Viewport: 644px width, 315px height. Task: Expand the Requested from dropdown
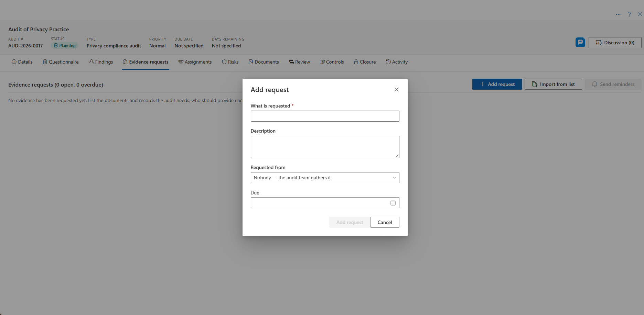325,178
